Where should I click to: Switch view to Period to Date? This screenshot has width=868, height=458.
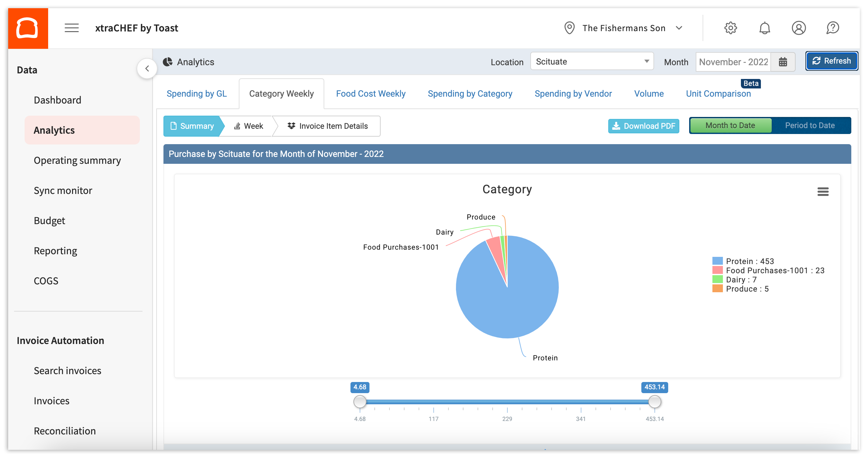(x=810, y=125)
